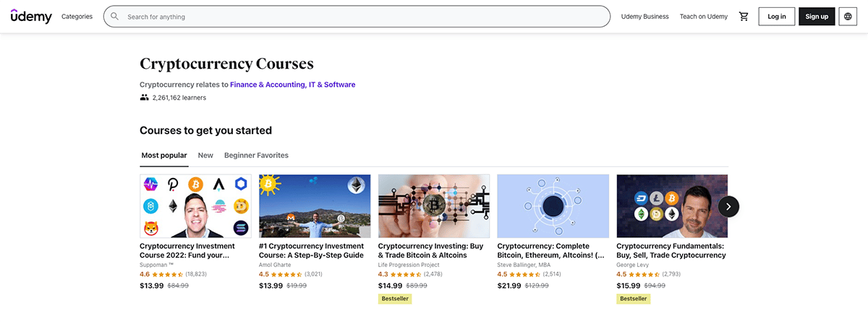Screen dimensions: 868x322
Task: Click Bestseller badge under $14.99 course
Action: click(395, 299)
